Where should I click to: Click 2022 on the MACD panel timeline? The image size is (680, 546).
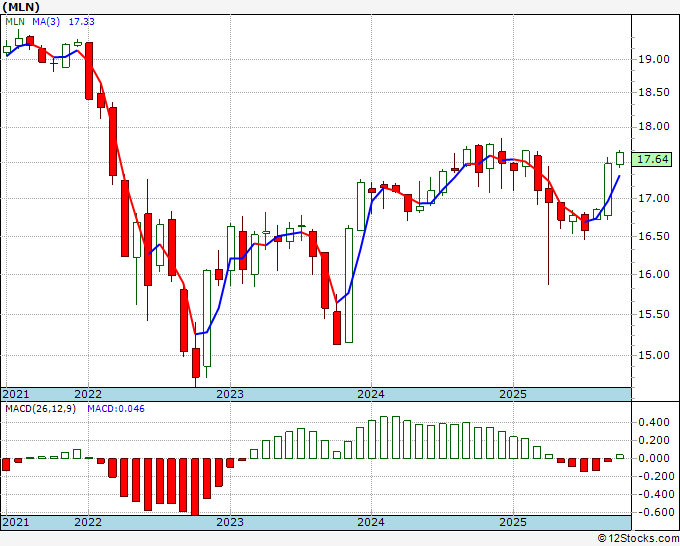coord(88,522)
